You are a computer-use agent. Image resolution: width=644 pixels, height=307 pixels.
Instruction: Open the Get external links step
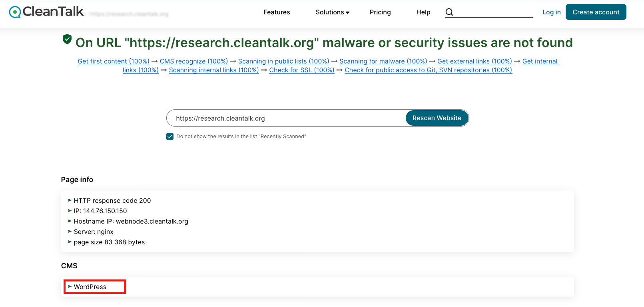pyautogui.click(x=475, y=61)
